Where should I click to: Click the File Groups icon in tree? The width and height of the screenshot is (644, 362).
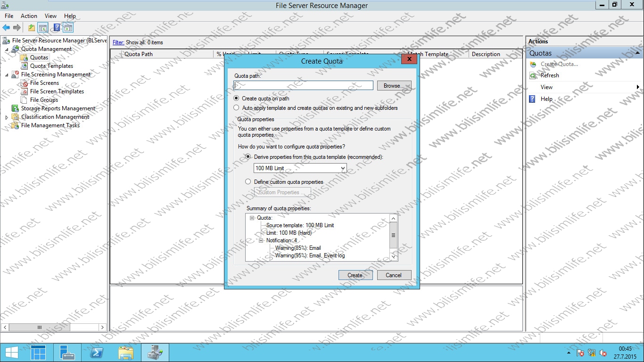pyautogui.click(x=25, y=100)
